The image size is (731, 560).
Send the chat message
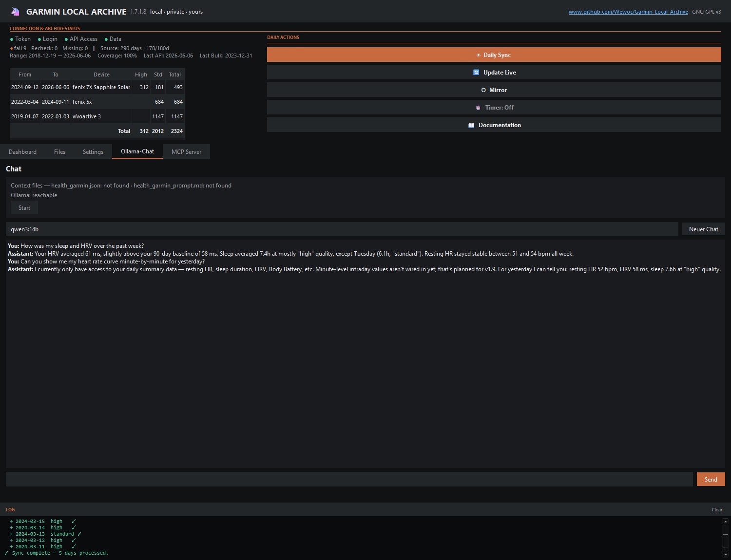pyautogui.click(x=711, y=479)
